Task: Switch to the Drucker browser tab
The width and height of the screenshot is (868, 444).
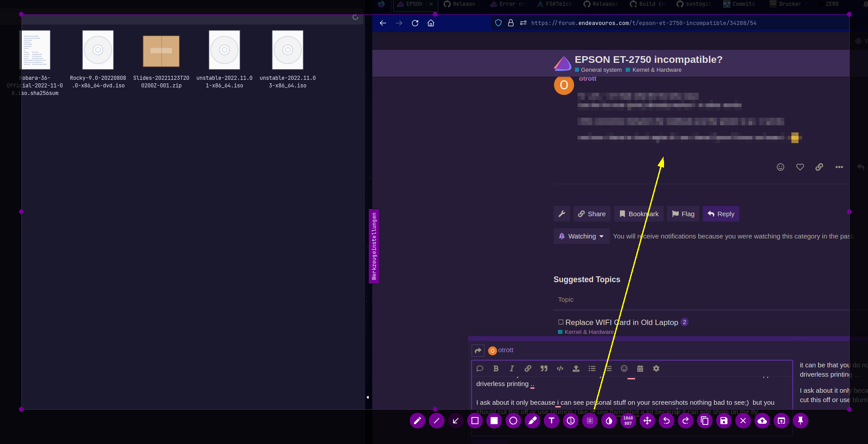Action: tap(787, 4)
